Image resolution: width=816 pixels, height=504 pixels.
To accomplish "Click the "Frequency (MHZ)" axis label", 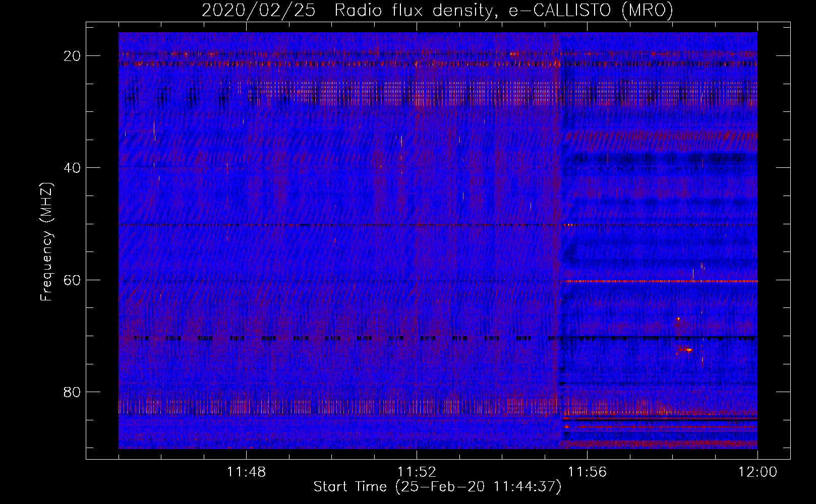I will pos(46,242).
